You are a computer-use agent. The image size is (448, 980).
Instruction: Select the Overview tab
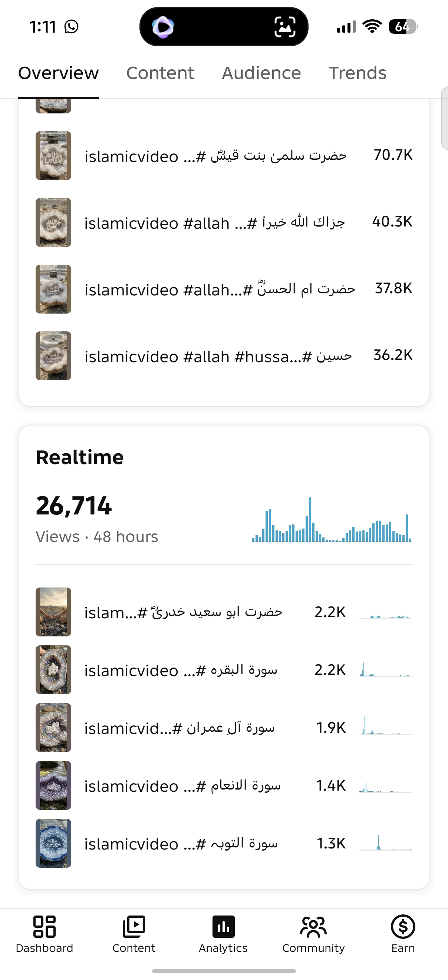point(58,73)
